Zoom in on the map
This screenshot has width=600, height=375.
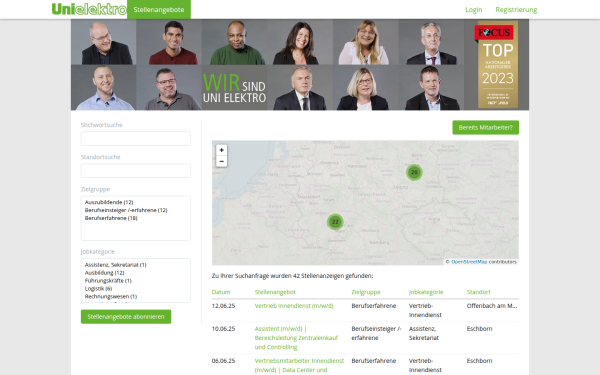pyautogui.click(x=221, y=150)
